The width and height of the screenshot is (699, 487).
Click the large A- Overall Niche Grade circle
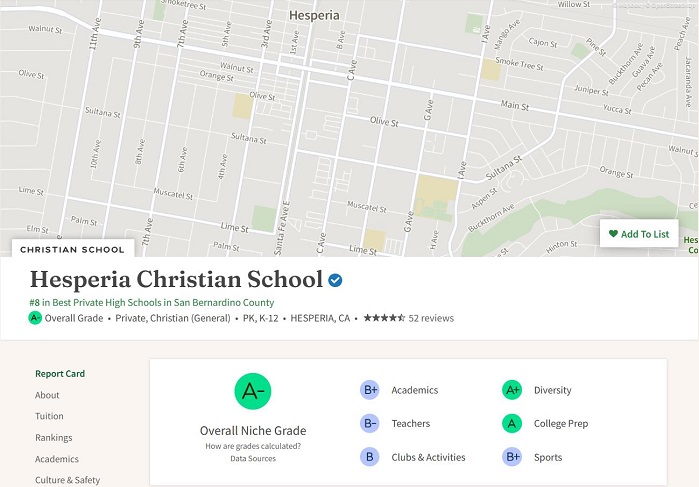click(253, 391)
